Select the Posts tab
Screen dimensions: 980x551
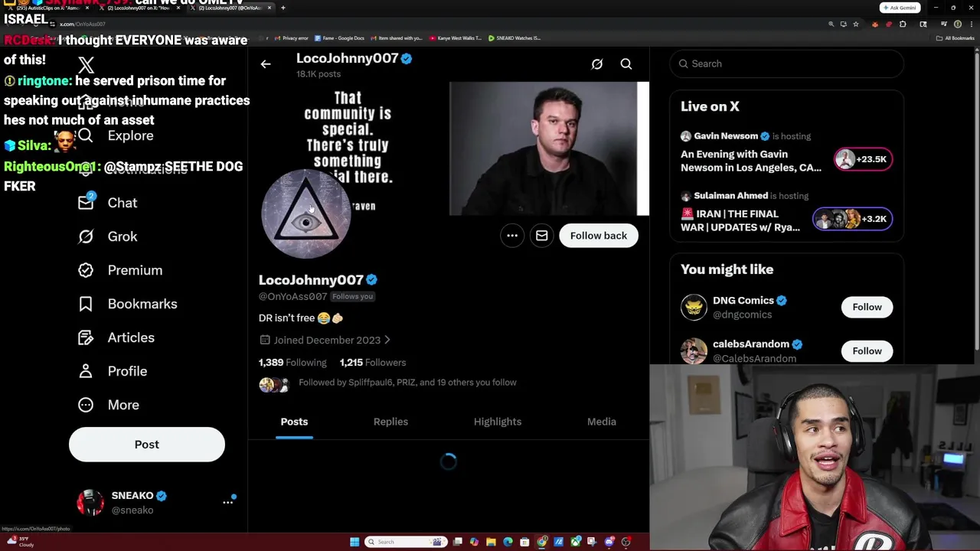(294, 422)
